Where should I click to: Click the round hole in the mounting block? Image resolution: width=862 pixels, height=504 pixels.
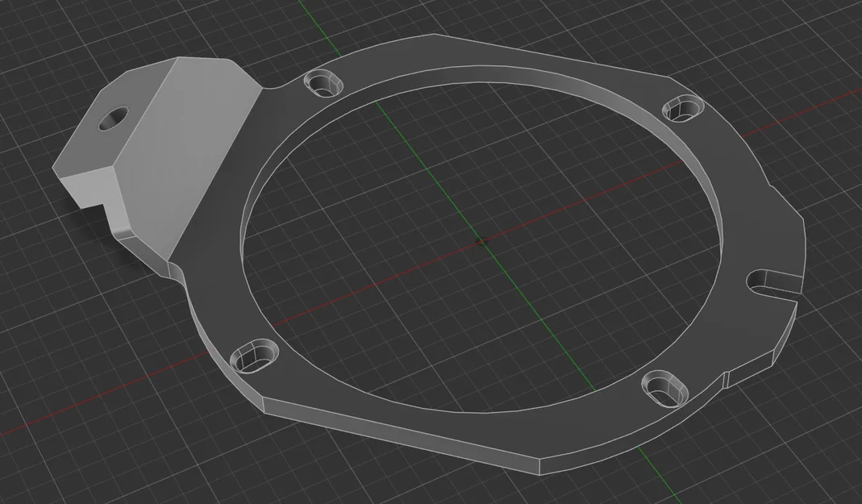point(113,119)
